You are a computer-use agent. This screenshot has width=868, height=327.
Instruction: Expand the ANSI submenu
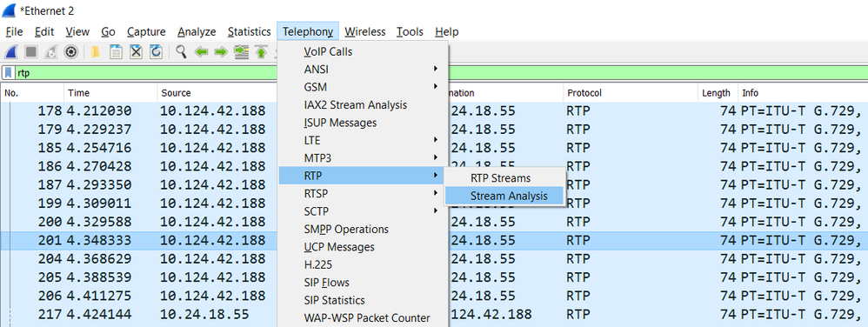363,70
